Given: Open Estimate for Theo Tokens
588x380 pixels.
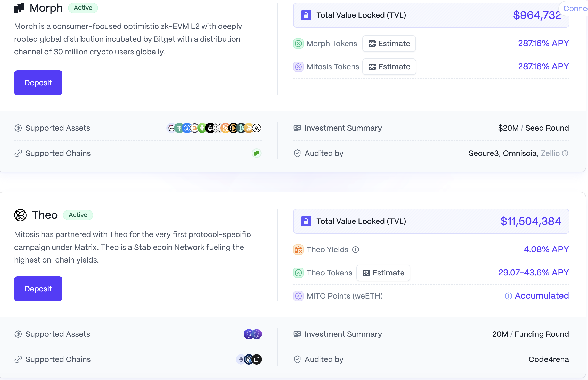Looking at the screenshot, I should 383,273.
